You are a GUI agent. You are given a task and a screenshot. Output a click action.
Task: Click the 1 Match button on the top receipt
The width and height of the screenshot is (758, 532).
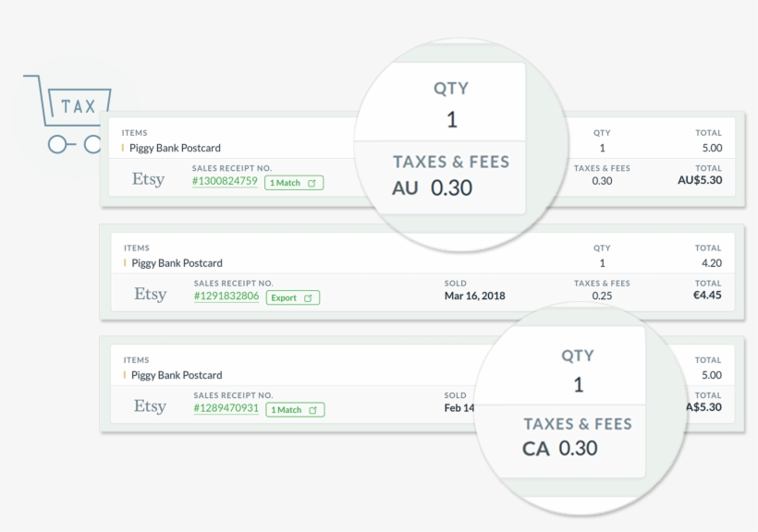click(294, 183)
